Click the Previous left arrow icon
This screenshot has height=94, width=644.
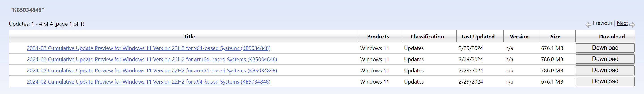click(588, 25)
